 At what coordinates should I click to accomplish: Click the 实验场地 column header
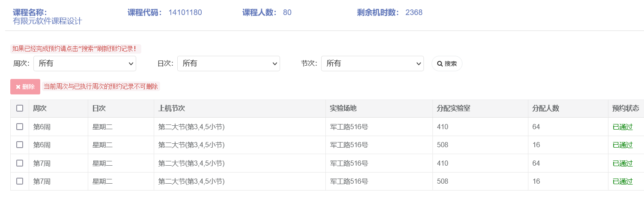[x=343, y=109]
